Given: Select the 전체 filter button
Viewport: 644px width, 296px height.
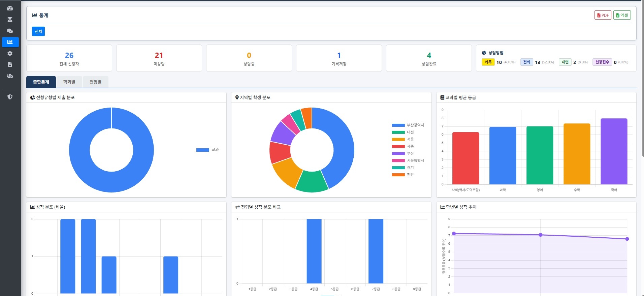Looking at the screenshot, I should coord(38,31).
